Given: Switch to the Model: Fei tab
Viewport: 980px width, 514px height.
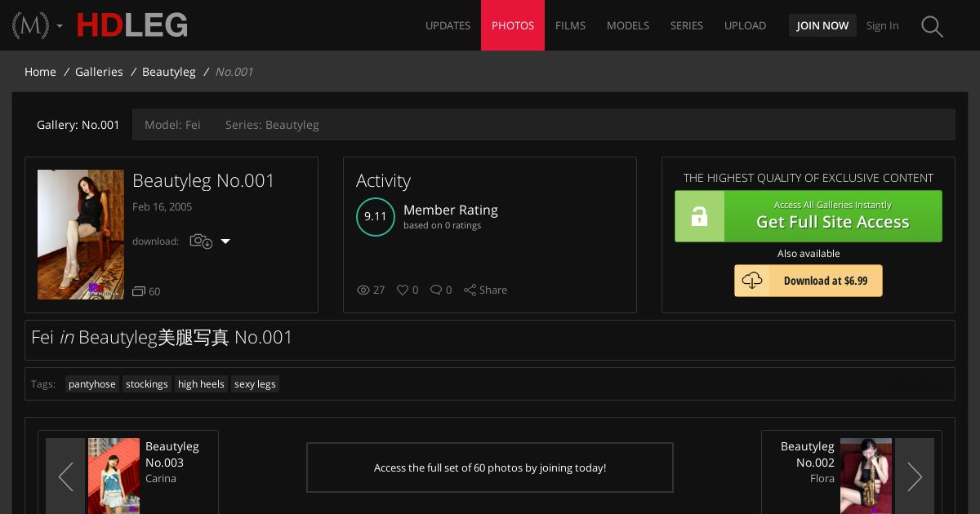Looking at the screenshot, I should click(172, 125).
